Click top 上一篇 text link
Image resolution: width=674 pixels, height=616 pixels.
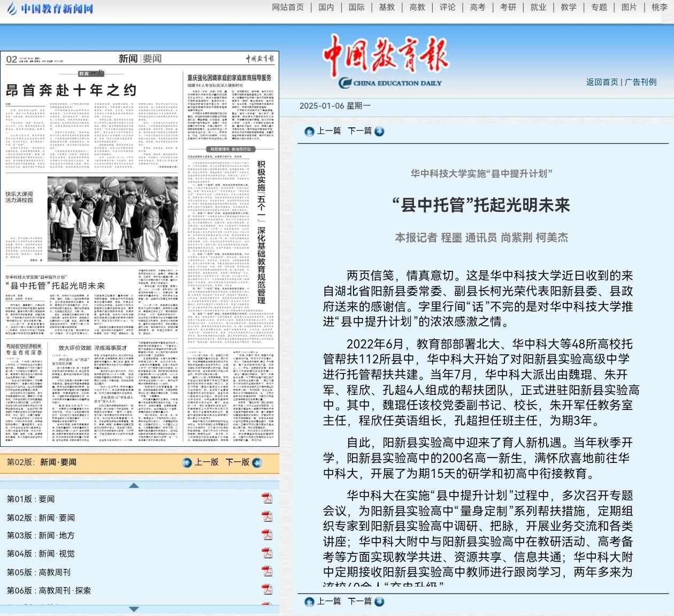pos(328,131)
